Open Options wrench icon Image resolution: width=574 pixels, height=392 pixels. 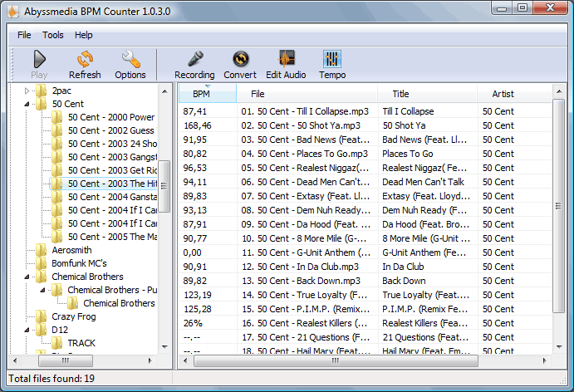click(130, 59)
